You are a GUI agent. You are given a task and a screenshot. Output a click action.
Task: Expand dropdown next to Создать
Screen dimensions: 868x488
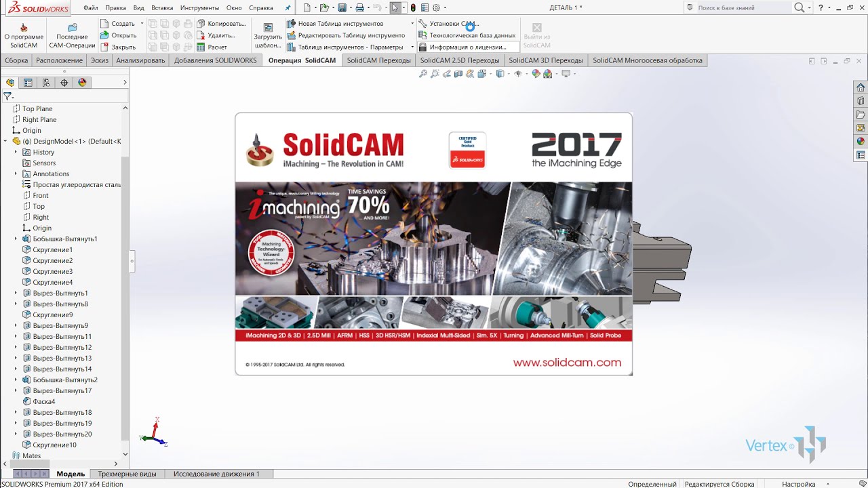point(142,24)
